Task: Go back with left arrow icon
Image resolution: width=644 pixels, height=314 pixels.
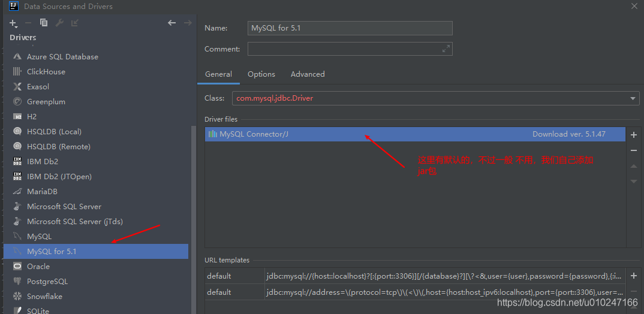Action: click(172, 23)
